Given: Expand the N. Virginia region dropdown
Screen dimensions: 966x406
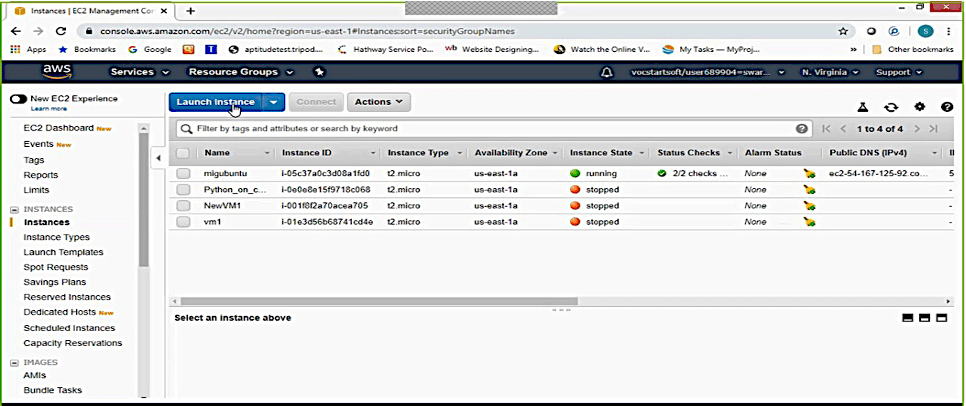Looking at the screenshot, I should (830, 73).
